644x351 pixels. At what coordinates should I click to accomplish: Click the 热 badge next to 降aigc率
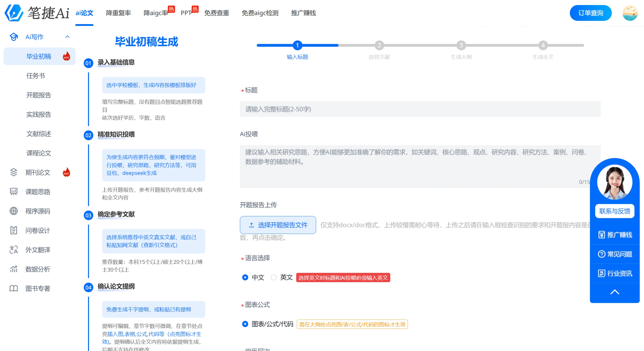pos(171,9)
